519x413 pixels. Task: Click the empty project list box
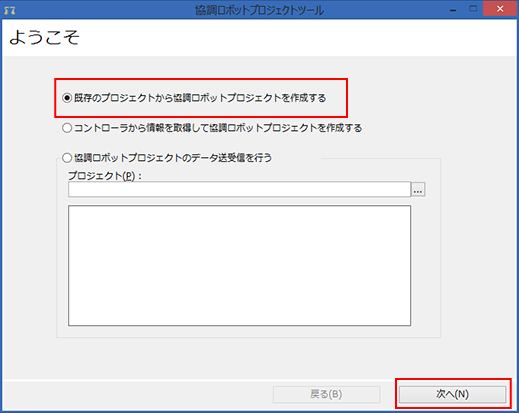click(x=239, y=266)
